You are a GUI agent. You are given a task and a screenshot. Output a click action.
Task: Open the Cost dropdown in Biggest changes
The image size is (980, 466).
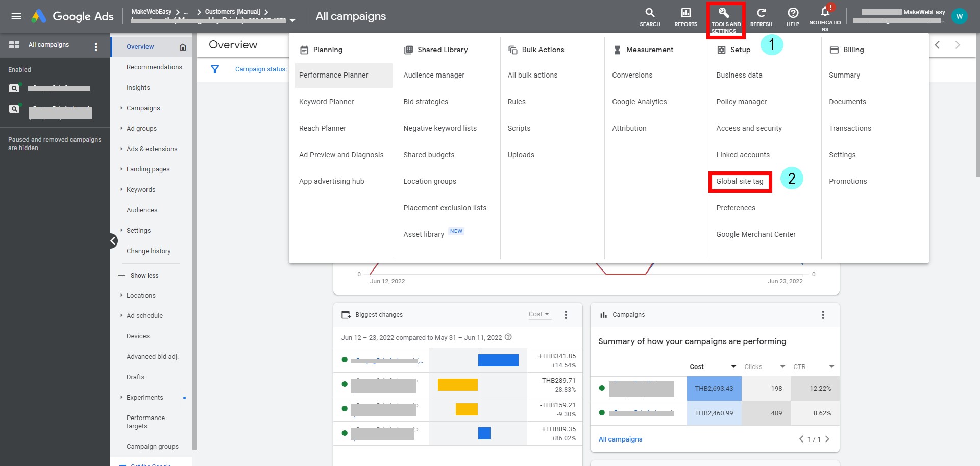click(x=540, y=314)
